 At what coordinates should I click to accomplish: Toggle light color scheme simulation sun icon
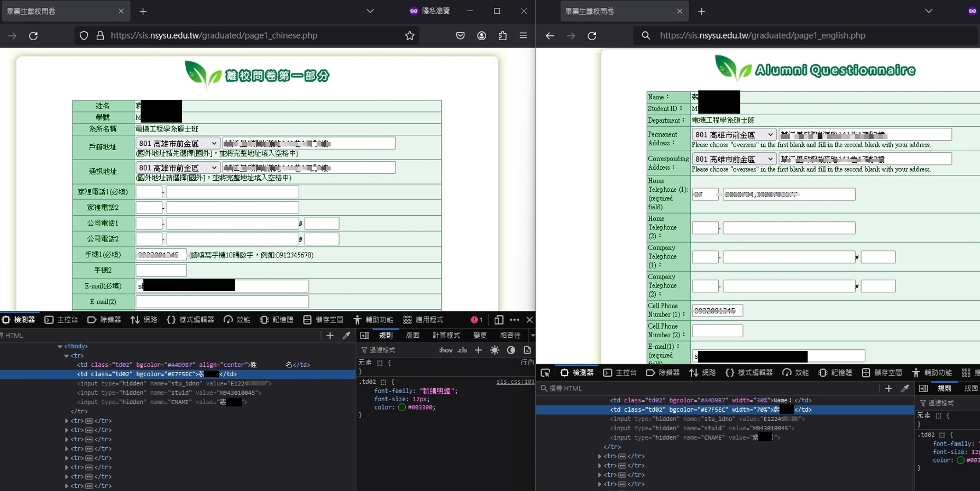(494, 350)
